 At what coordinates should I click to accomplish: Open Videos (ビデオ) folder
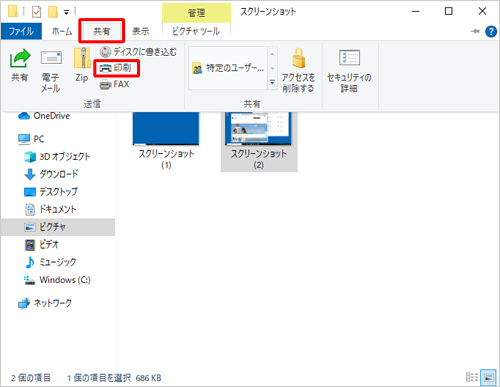42,245
